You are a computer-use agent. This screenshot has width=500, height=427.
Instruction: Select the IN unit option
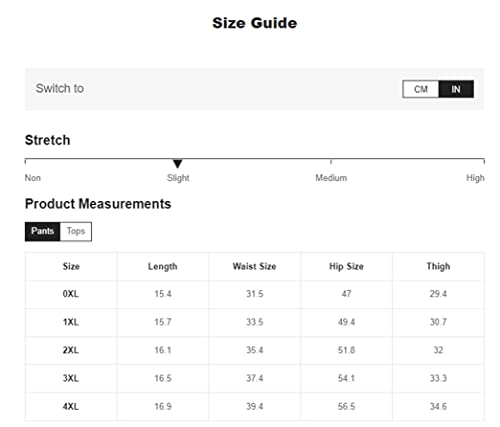[456, 89]
